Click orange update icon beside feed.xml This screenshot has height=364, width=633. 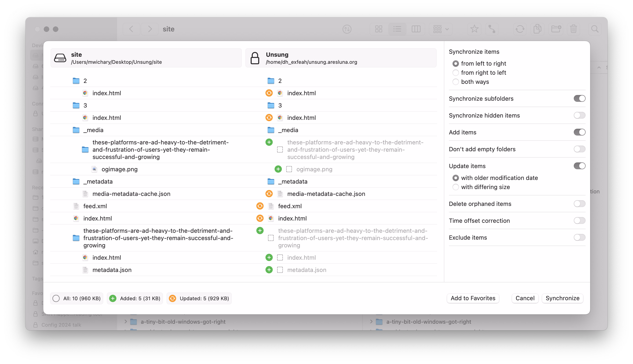pyautogui.click(x=260, y=206)
